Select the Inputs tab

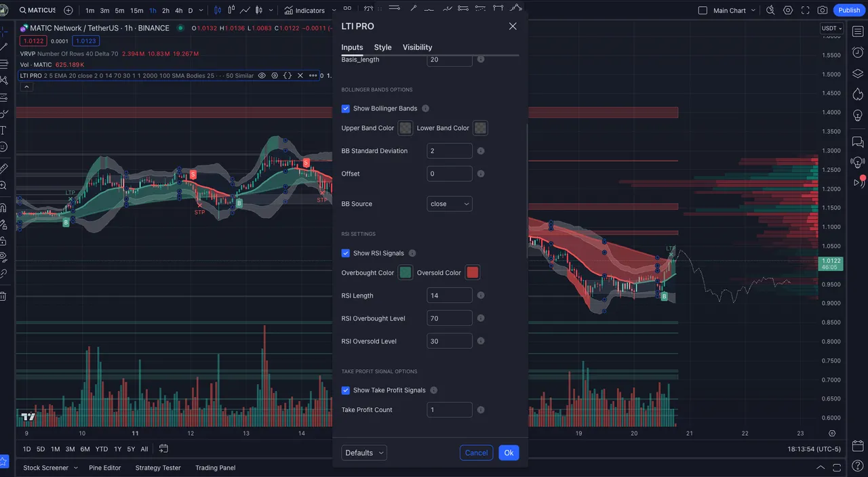click(x=352, y=47)
